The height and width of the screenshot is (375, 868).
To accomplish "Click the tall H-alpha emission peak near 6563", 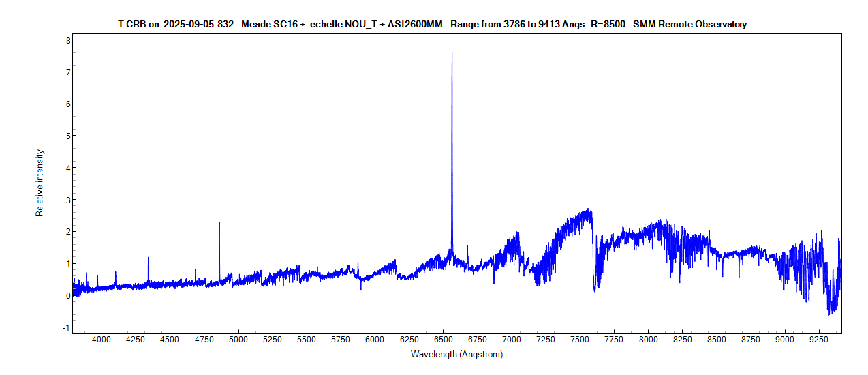I will pyautogui.click(x=452, y=55).
